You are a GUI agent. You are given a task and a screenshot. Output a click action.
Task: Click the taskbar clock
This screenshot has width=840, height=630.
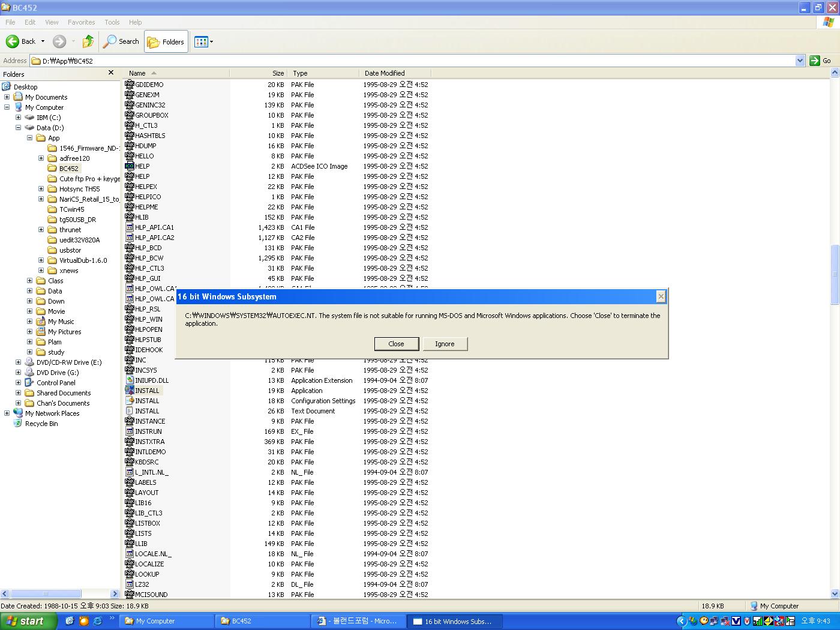(815, 621)
